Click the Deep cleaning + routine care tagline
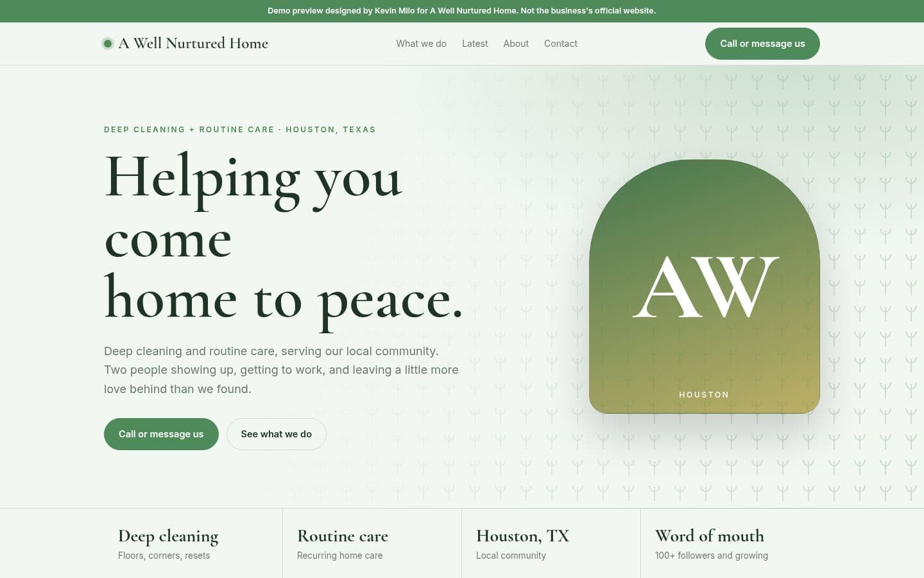Viewport: 924px width, 578px height. click(x=240, y=130)
